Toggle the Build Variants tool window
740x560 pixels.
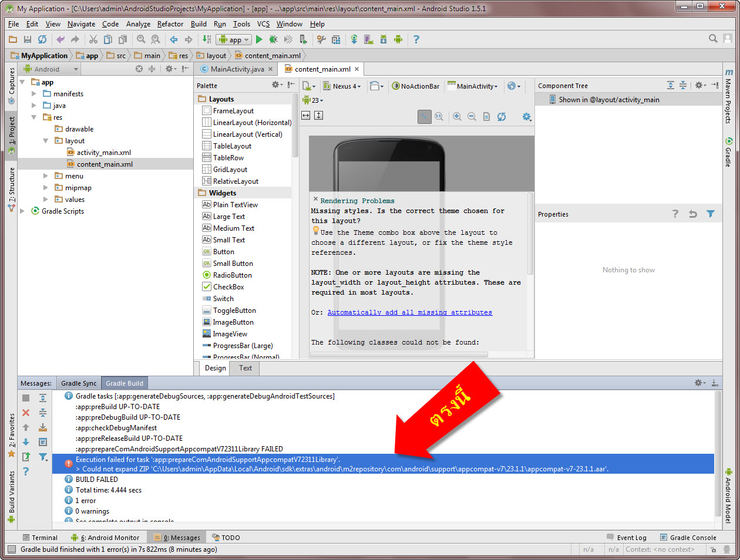coord(11,497)
